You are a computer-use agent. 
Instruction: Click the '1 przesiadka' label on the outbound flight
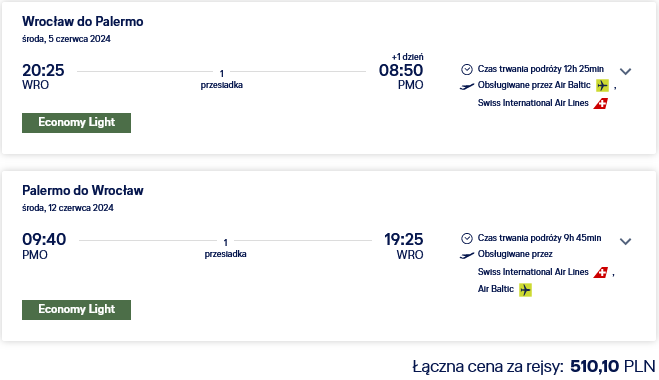click(221, 79)
